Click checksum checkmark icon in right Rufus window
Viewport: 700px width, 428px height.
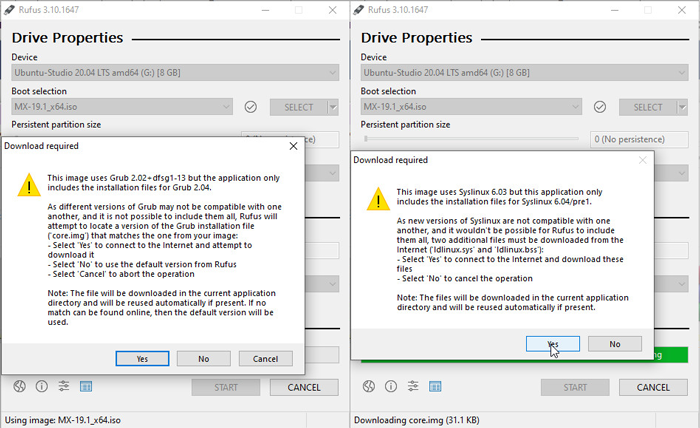pos(600,107)
